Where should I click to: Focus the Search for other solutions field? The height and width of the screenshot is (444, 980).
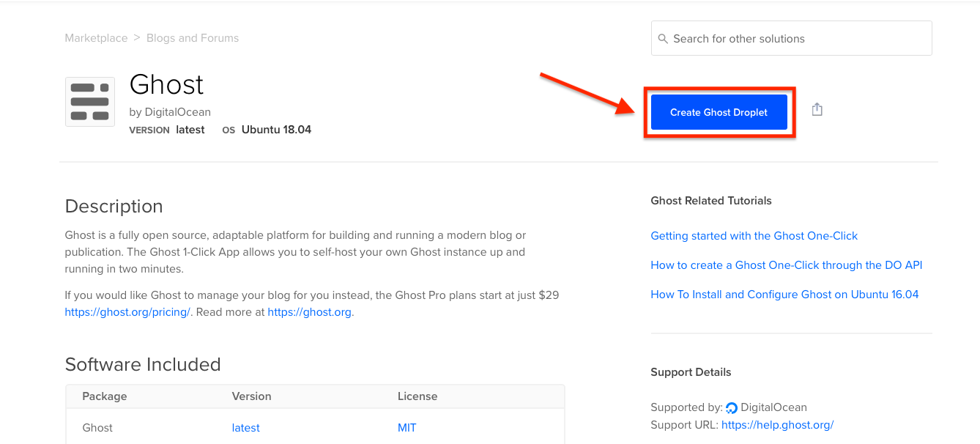coord(791,38)
